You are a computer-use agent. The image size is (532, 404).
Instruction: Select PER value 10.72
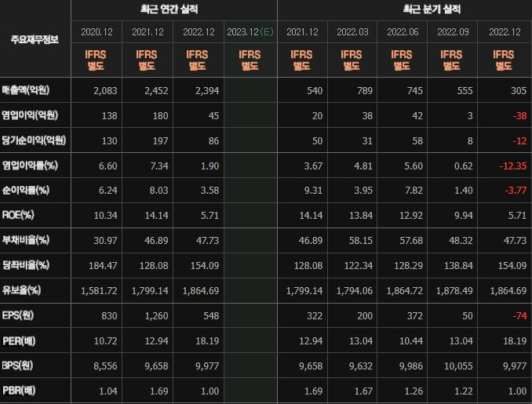(105, 341)
